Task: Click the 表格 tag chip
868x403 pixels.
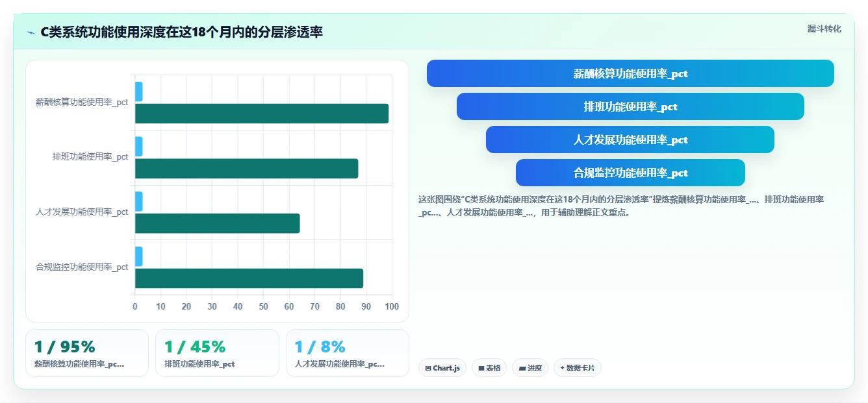Action: 489,368
